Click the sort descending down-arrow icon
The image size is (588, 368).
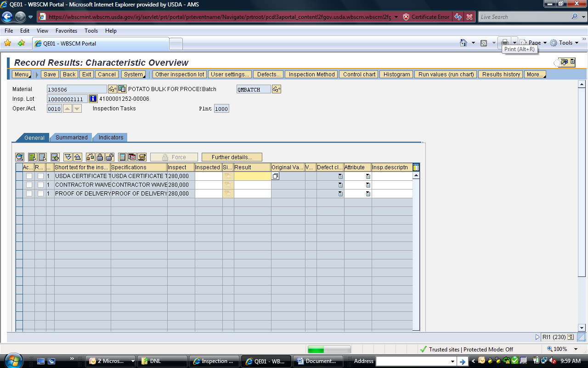pos(68,157)
